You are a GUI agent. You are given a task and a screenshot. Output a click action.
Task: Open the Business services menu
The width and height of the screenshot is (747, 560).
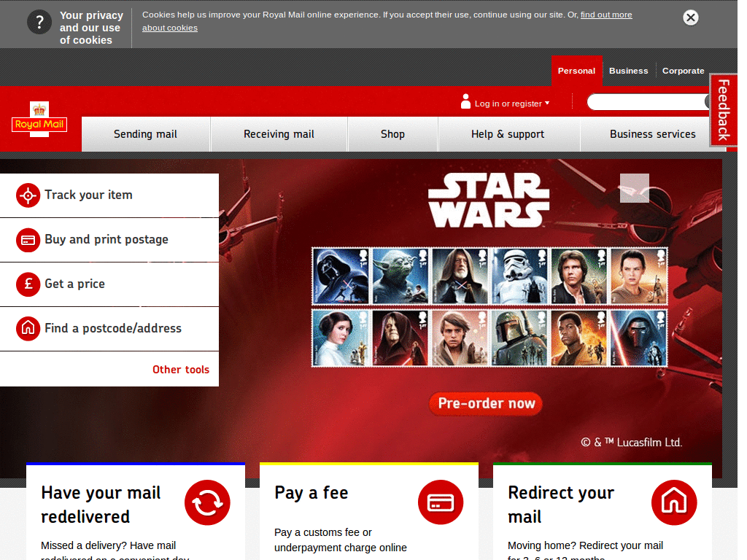653,134
